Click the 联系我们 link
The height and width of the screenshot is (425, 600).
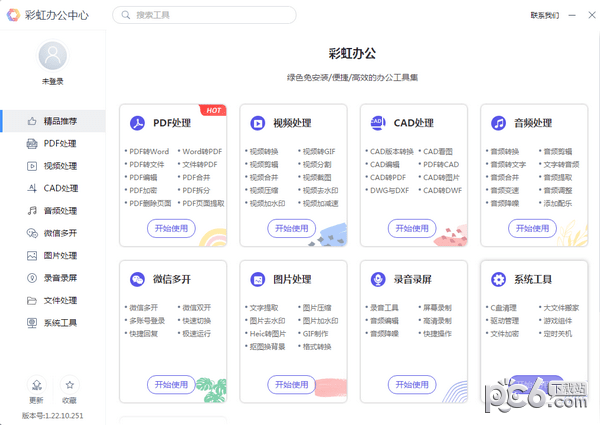(x=545, y=15)
